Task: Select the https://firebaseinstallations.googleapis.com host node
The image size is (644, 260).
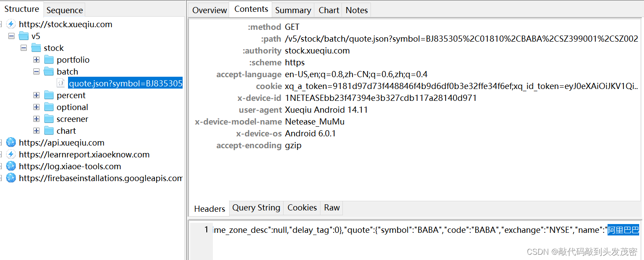Action: (101, 178)
